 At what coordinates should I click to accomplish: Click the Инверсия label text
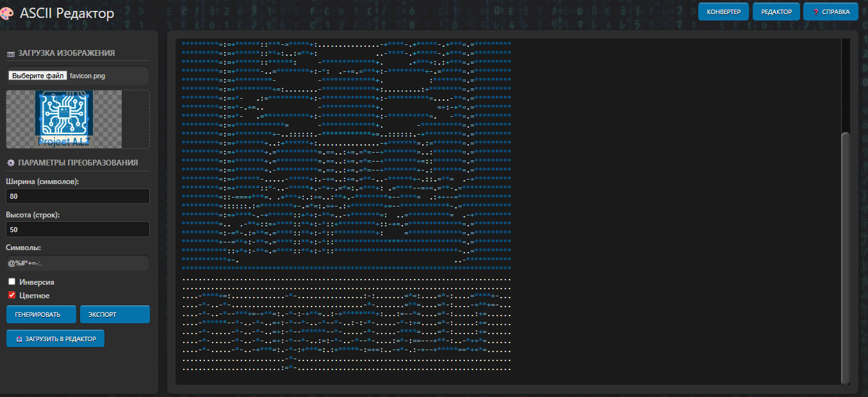coord(37,282)
